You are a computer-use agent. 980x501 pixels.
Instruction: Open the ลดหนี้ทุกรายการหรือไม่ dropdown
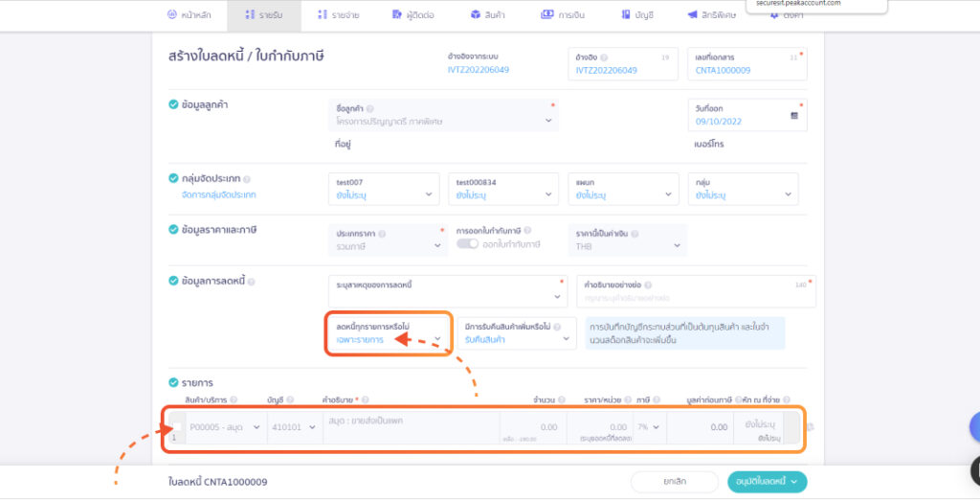(437, 339)
